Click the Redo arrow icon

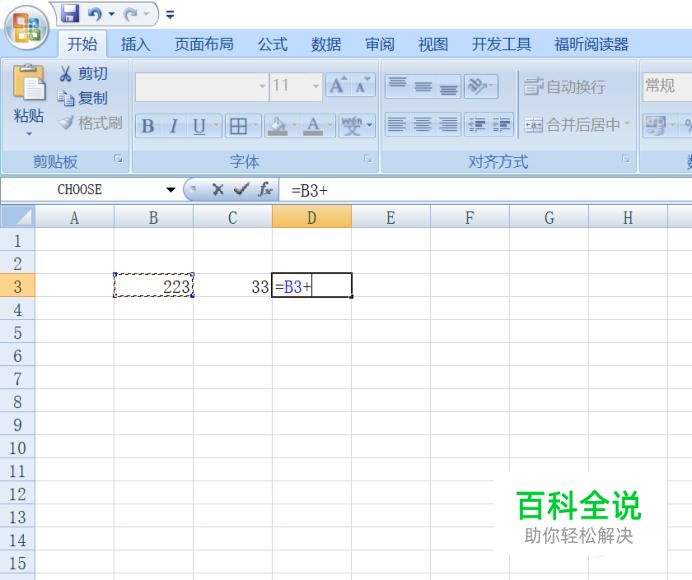[130, 15]
